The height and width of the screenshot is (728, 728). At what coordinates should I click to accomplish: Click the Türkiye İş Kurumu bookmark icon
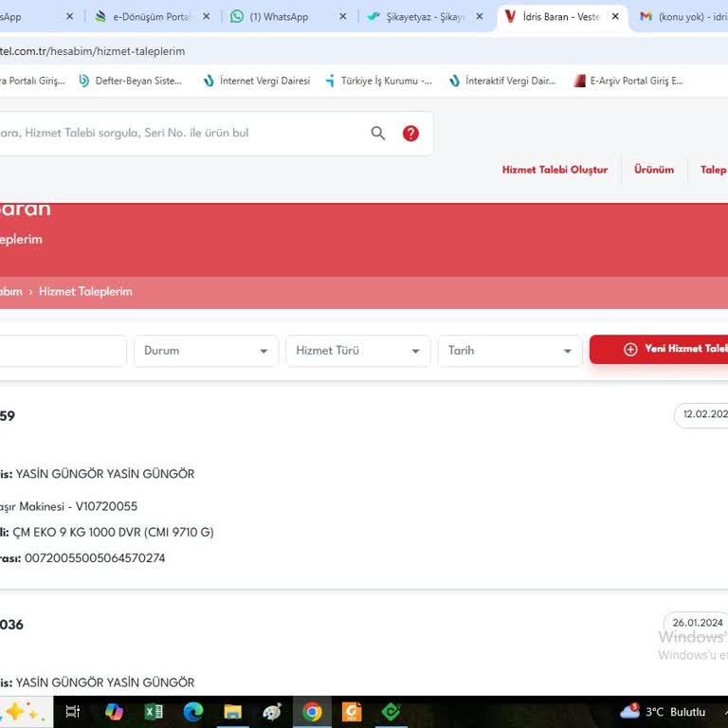point(330,81)
